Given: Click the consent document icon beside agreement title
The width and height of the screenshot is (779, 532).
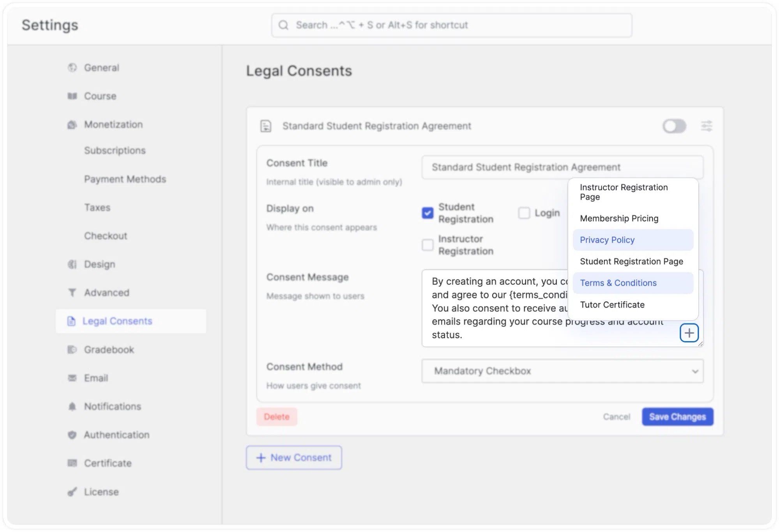Looking at the screenshot, I should [x=266, y=126].
